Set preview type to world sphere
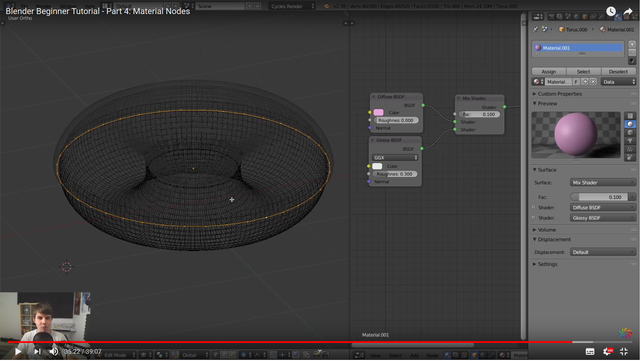 pos(630,157)
